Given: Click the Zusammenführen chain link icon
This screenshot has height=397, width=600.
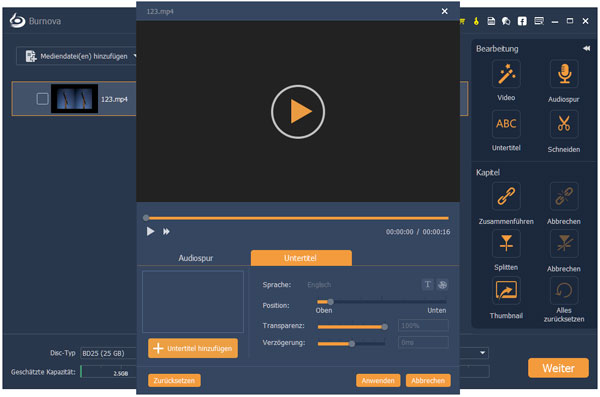Looking at the screenshot, I should pyautogui.click(x=506, y=196).
